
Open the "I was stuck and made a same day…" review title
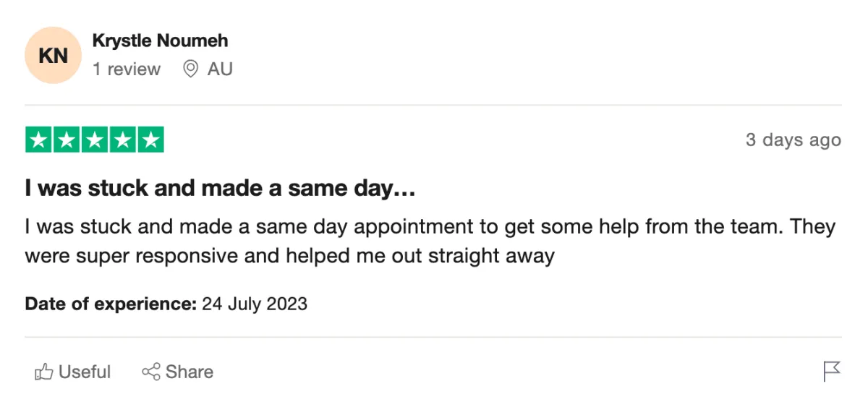[x=220, y=189]
